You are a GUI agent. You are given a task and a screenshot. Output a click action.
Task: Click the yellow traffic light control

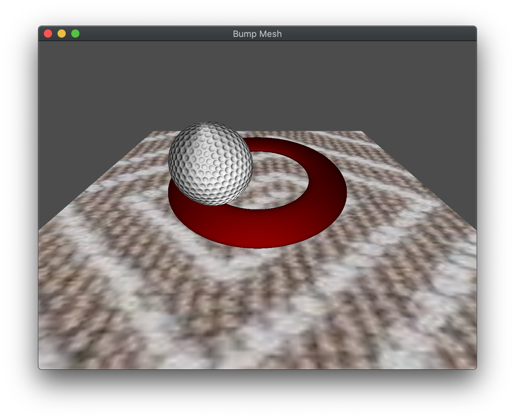point(62,34)
